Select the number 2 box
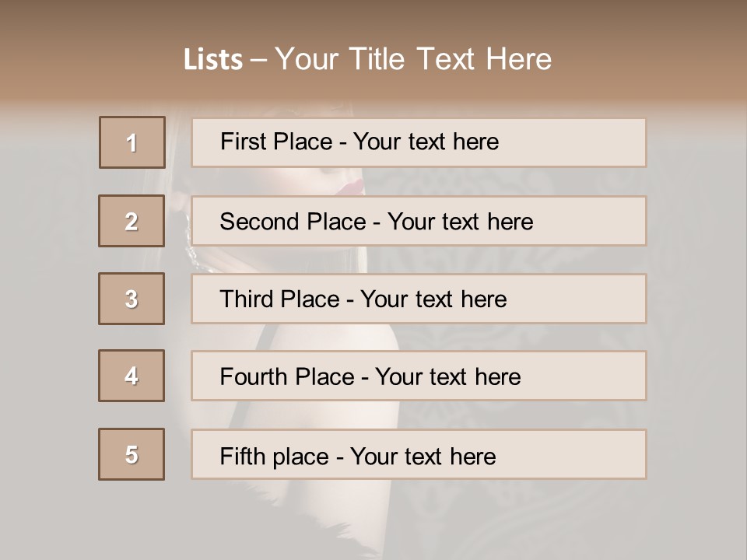The width and height of the screenshot is (747, 560). [x=132, y=221]
